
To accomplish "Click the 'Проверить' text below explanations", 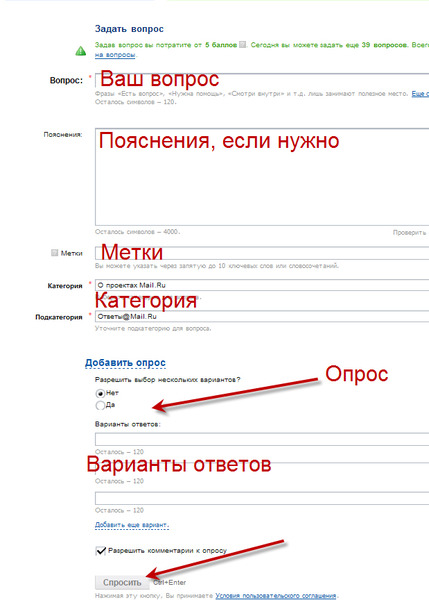I will [x=409, y=232].
